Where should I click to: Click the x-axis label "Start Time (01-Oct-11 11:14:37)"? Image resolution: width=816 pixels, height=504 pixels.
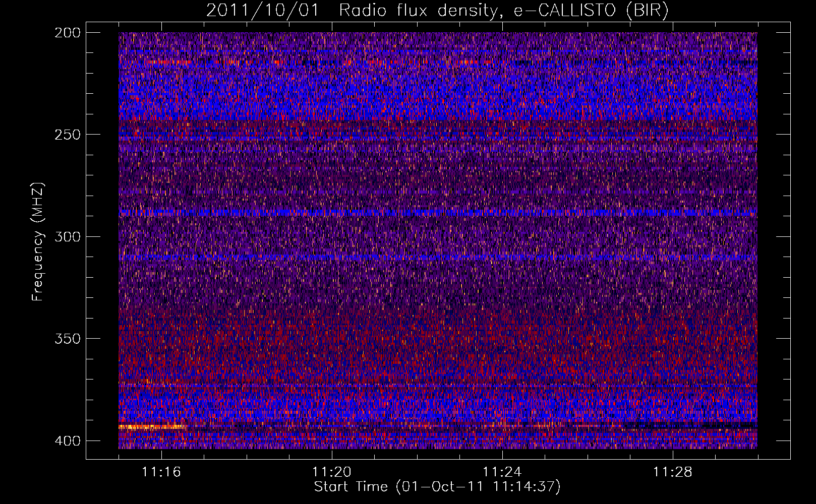click(x=437, y=487)
